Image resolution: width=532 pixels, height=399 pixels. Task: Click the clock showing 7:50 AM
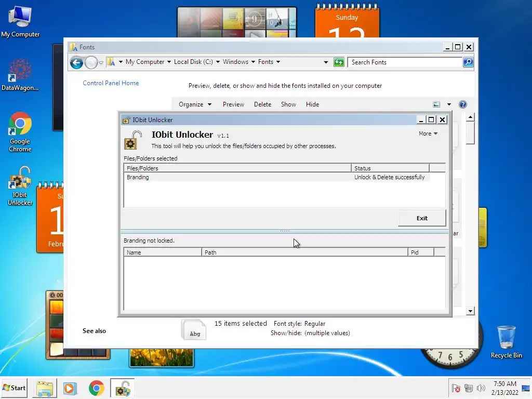tap(504, 388)
